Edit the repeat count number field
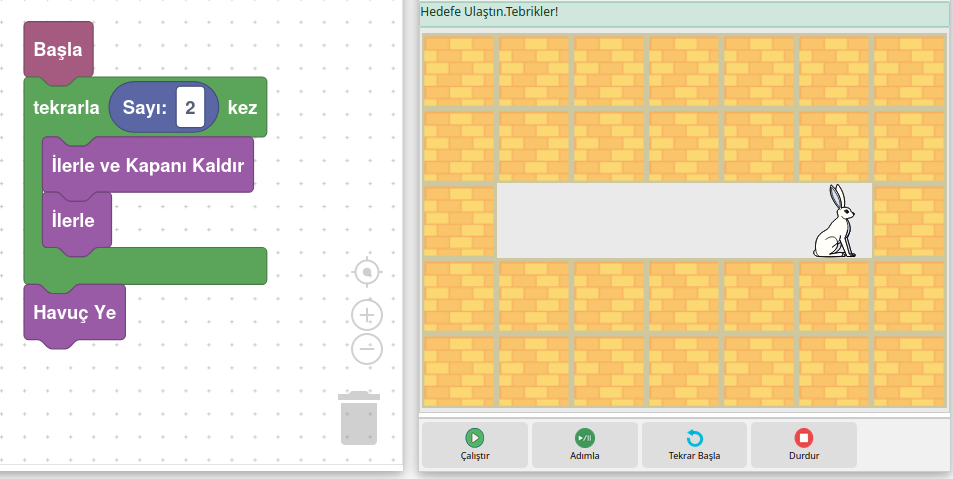Image resolution: width=953 pixels, height=479 pixels. [x=190, y=108]
